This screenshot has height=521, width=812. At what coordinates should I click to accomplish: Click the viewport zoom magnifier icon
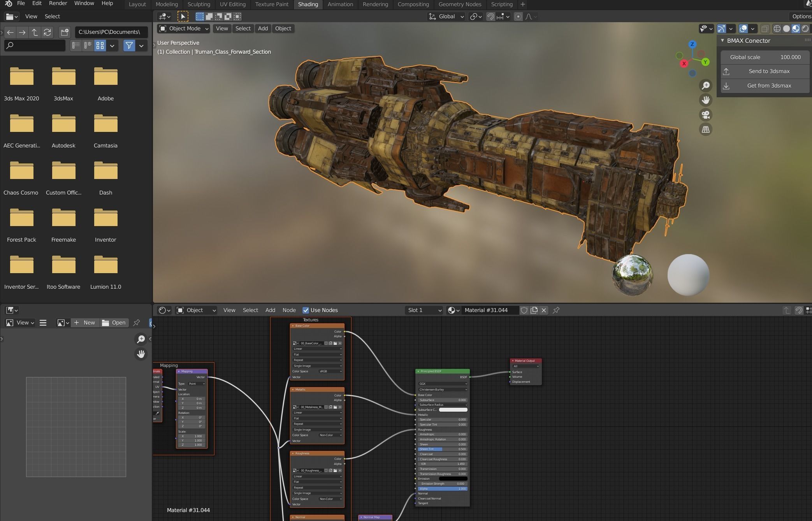(x=705, y=86)
